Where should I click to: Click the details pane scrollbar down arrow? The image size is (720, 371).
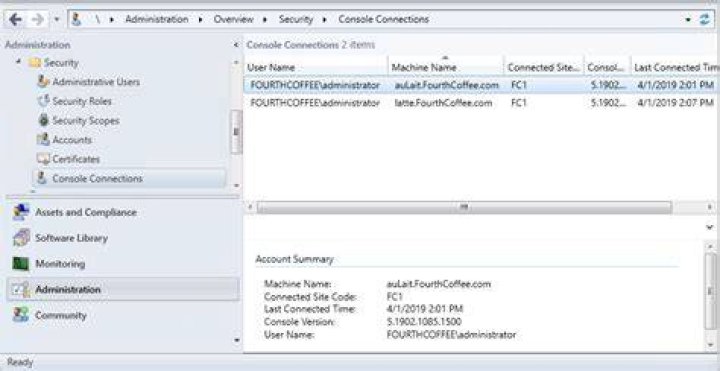710,345
